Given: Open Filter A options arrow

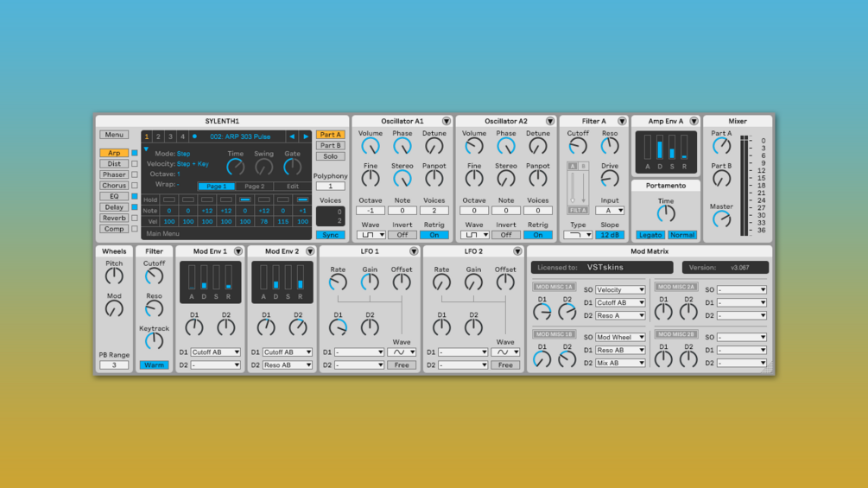Looking at the screenshot, I should (622, 121).
